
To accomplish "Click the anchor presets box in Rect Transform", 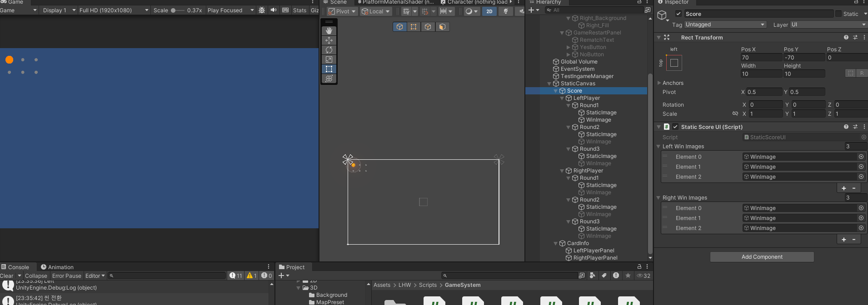I will (x=674, y=63).
